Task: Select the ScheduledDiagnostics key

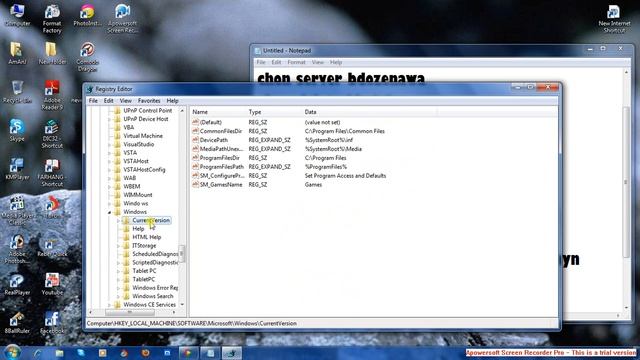Action: click(x=155, y=254)
